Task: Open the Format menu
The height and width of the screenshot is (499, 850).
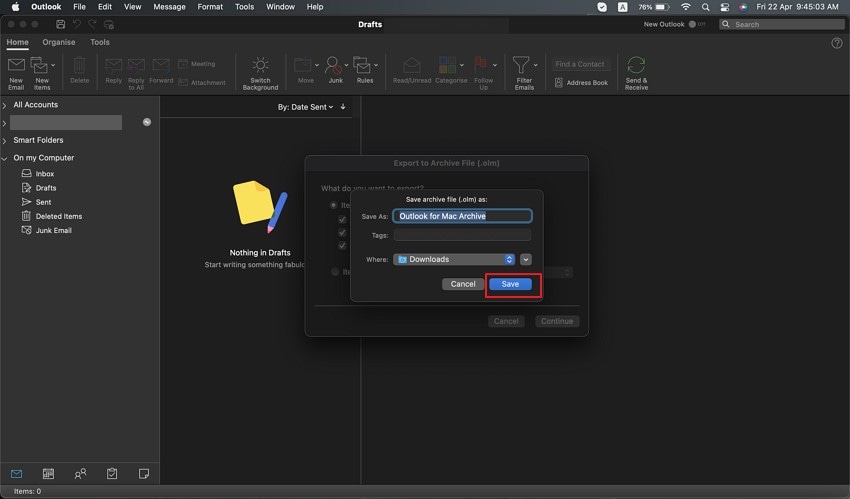Action: [210, 7]
